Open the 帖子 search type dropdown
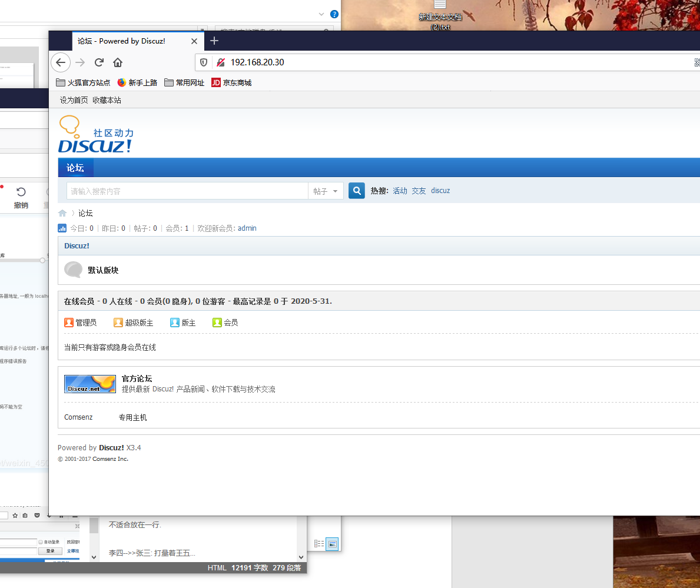This screenshot has height=588, width=700. 326,191
